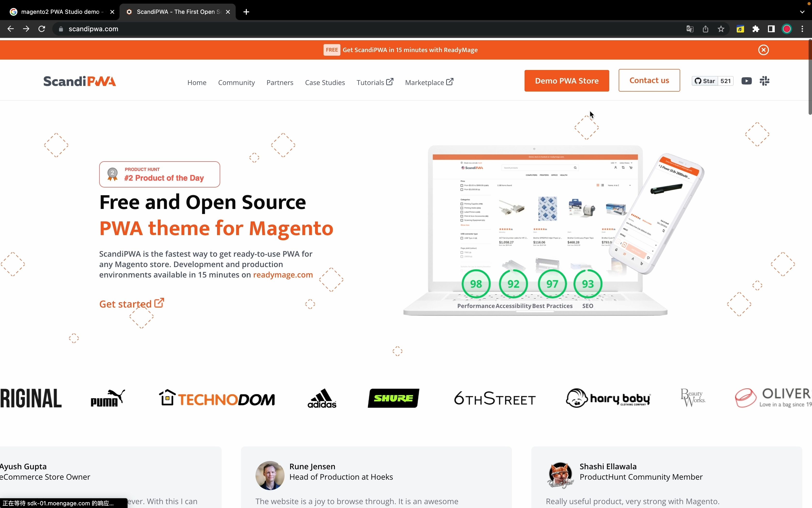The width and height of the screenshot is (812, 508).
Task: Open ScandiPWA YouTube channel icon
Action: [746, 81]
